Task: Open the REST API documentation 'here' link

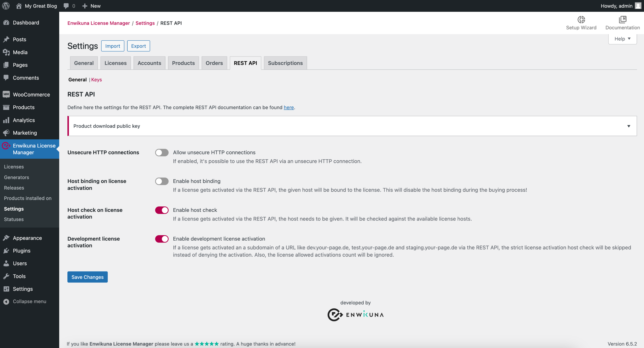Action: tap(289, 107)
